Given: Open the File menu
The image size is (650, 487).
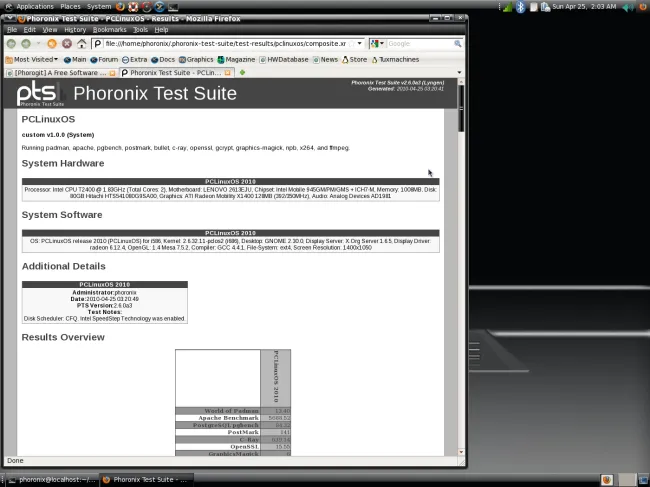Looking at the screenshot, I should (x=12, y=30).
